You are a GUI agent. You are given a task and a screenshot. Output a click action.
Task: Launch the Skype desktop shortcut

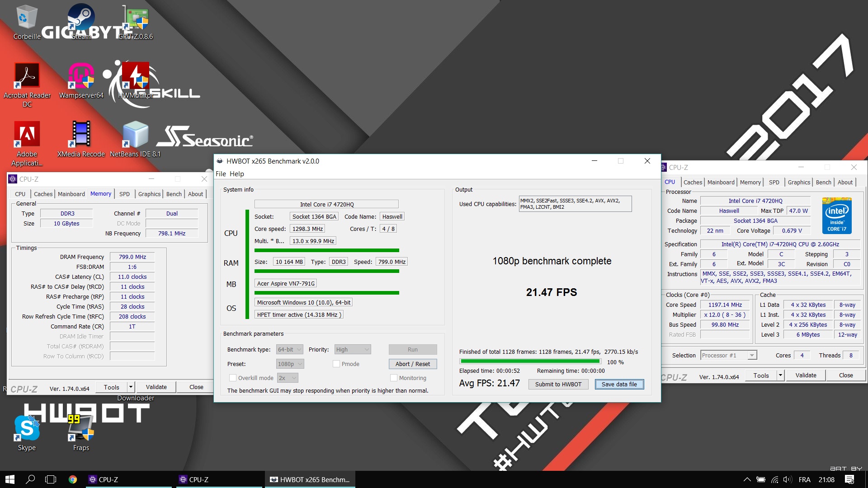tap(27, 433)
